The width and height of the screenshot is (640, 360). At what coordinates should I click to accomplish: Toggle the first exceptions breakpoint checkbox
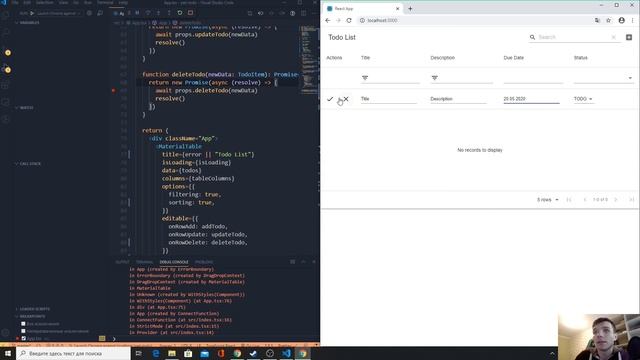tap(23, 324)
